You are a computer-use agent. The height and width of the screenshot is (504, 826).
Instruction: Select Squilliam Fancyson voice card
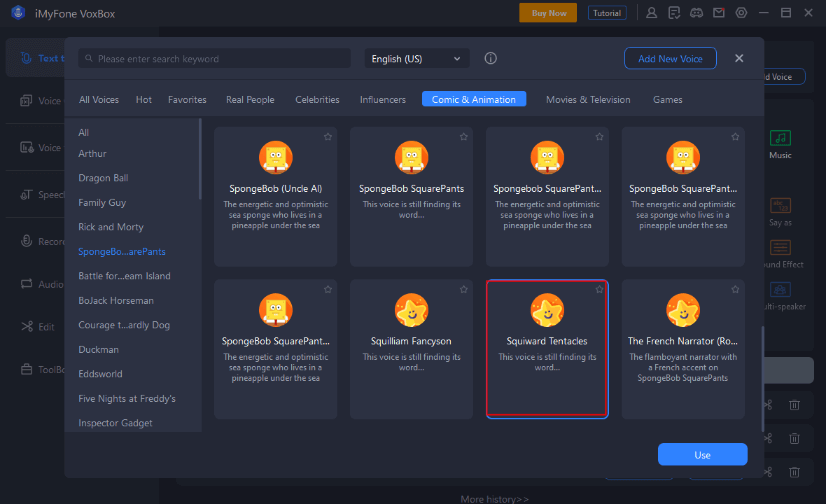point(411,349)
